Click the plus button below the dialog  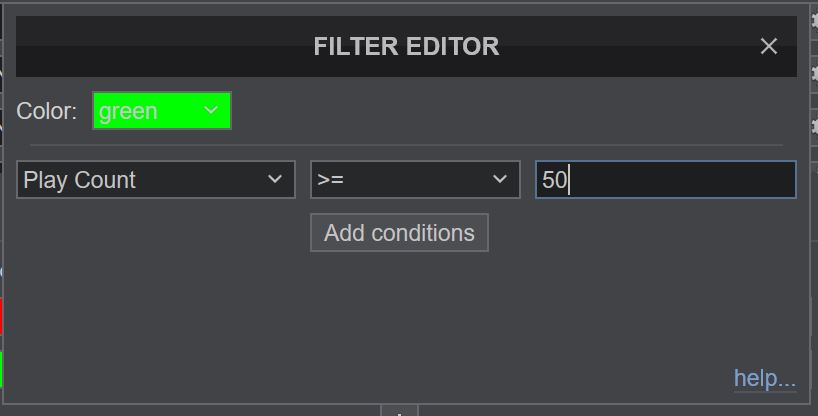[399, 411]
